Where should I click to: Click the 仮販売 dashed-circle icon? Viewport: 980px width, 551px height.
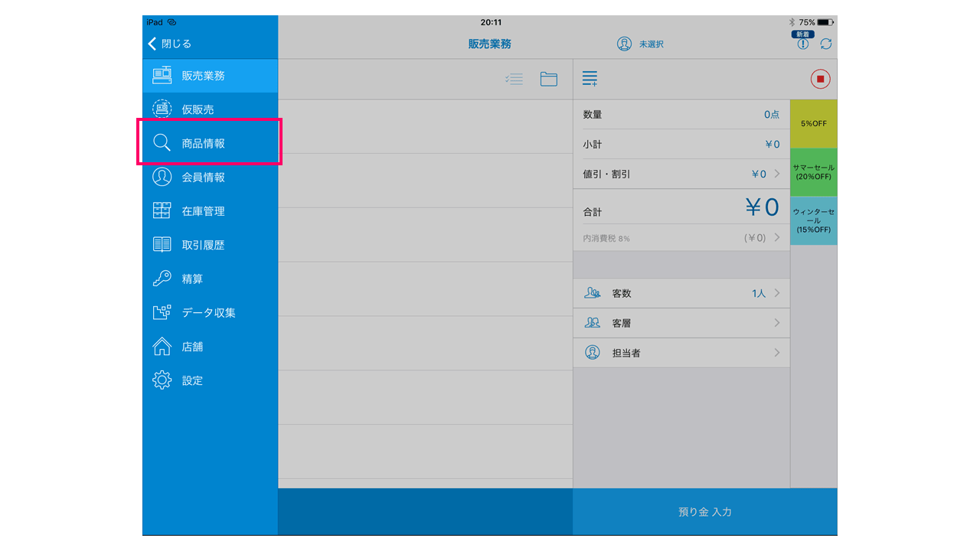point(162,109)
